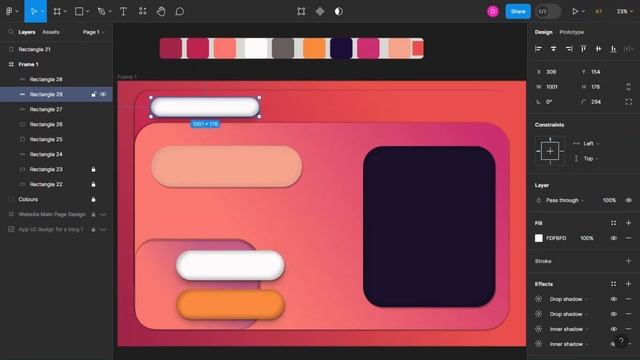Hide the Rectangle 29 layer

103,94
